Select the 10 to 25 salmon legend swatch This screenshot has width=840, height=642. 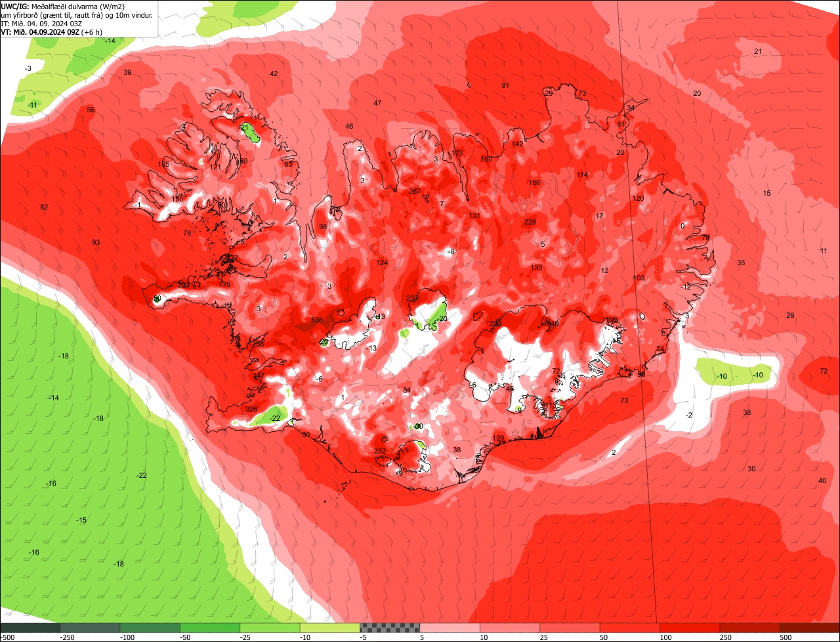[x=510, y=628]
